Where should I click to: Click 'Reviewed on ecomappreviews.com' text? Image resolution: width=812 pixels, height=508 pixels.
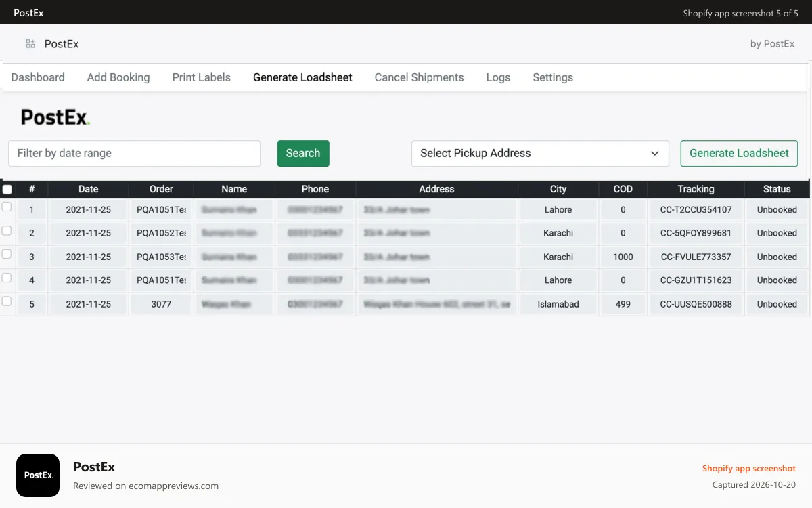(145, 486)
